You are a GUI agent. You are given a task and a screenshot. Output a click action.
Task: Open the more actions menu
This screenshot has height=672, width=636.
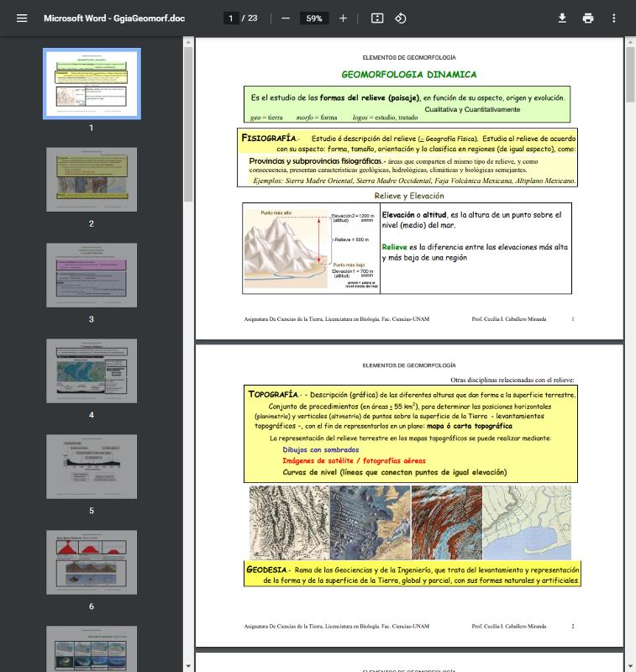(613, 18)
